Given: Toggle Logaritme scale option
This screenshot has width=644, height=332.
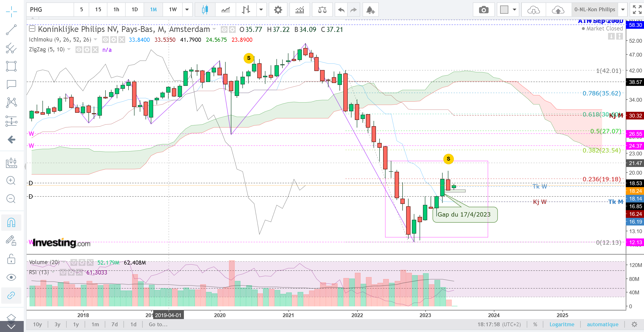Looking at the screenshot, I should 562,324.
